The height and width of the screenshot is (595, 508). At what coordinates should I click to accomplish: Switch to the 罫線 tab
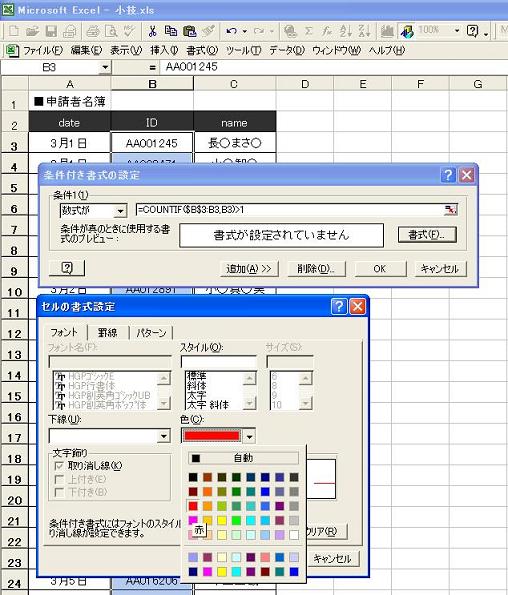coord(108,333)
